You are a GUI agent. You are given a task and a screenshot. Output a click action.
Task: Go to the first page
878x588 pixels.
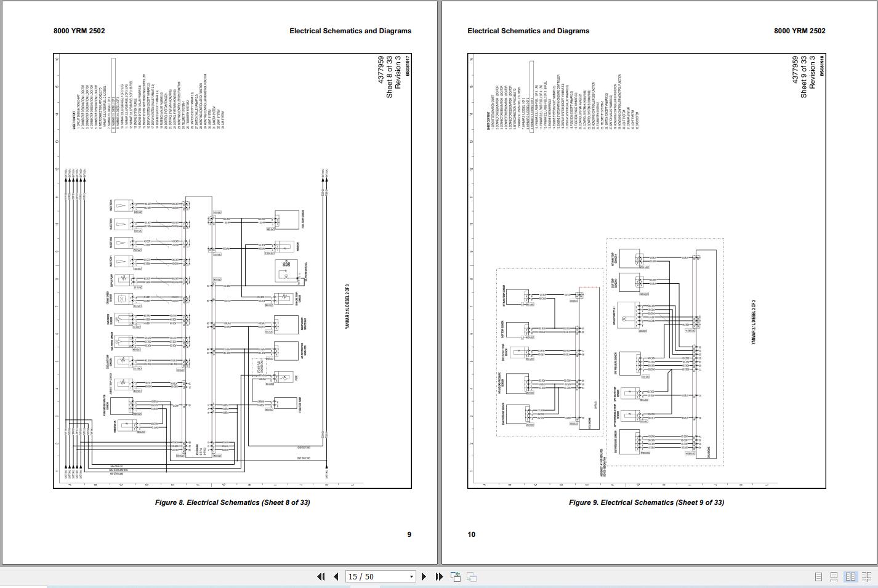tap(321, 576)
